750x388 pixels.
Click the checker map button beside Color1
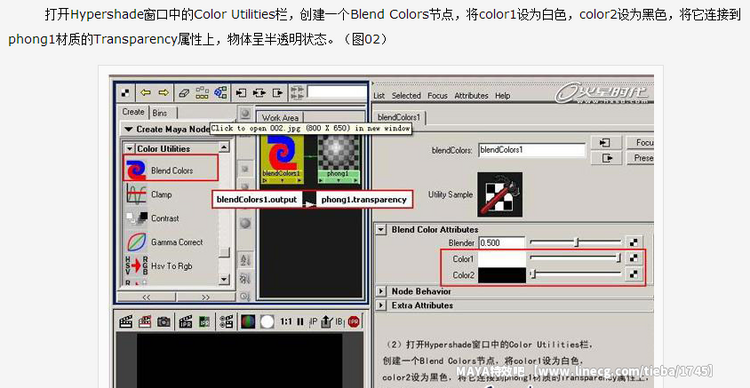[x=634, y=258]
